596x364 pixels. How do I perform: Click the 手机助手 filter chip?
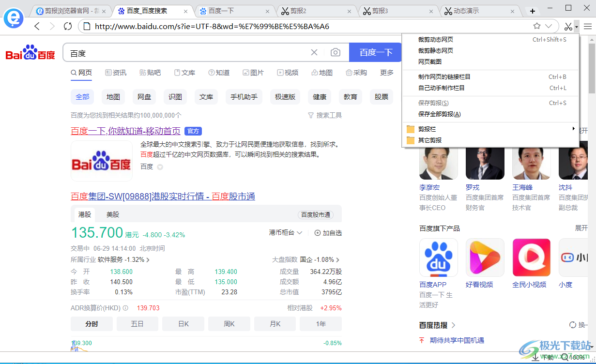point(244,97)
